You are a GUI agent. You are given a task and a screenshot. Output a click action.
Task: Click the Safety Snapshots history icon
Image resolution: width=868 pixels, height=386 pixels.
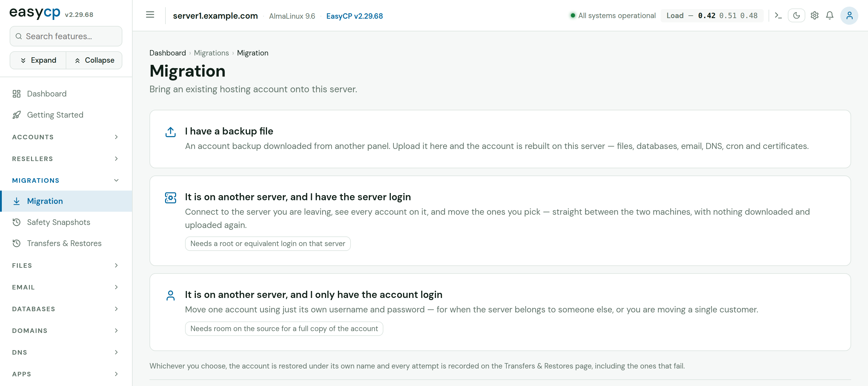(17, 222)
